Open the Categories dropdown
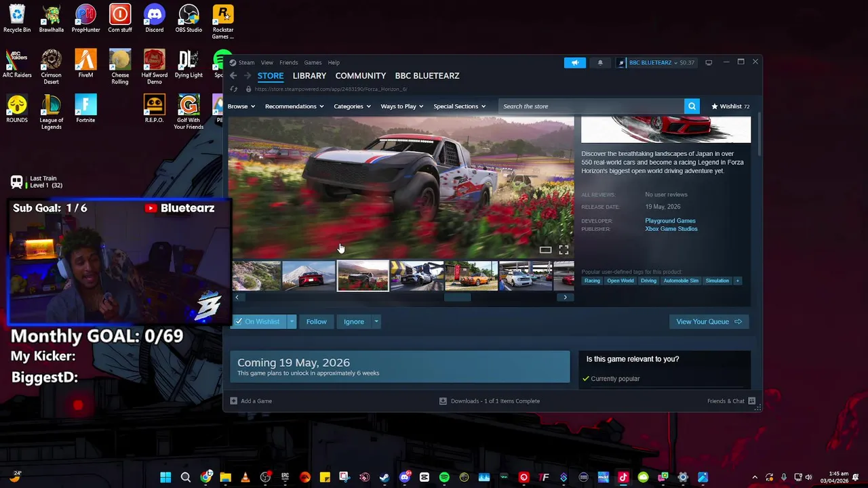The width and height of the screenshot is (868, 488). (352, 106)
